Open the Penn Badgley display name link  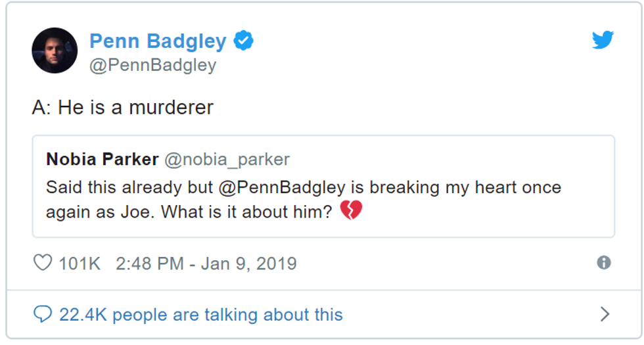tap(158, 41)
